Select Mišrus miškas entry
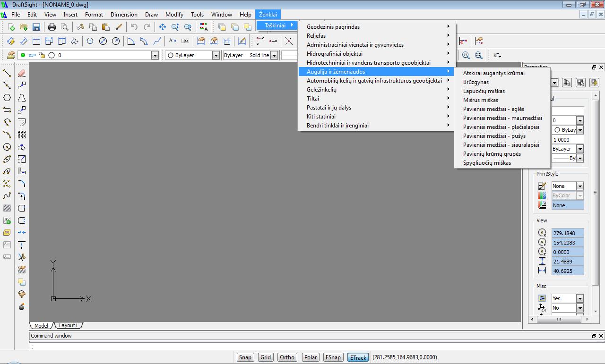 tap(481, 100)
